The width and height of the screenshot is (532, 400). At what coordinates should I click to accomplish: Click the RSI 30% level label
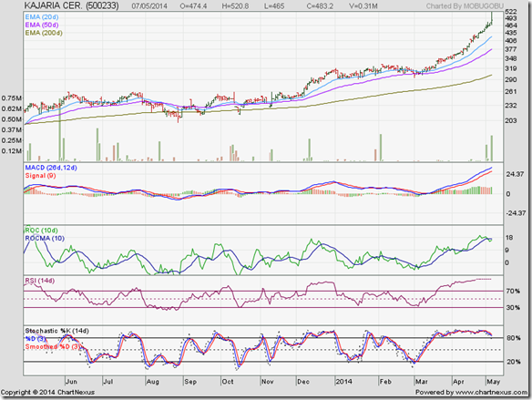(x=513, y=307)
